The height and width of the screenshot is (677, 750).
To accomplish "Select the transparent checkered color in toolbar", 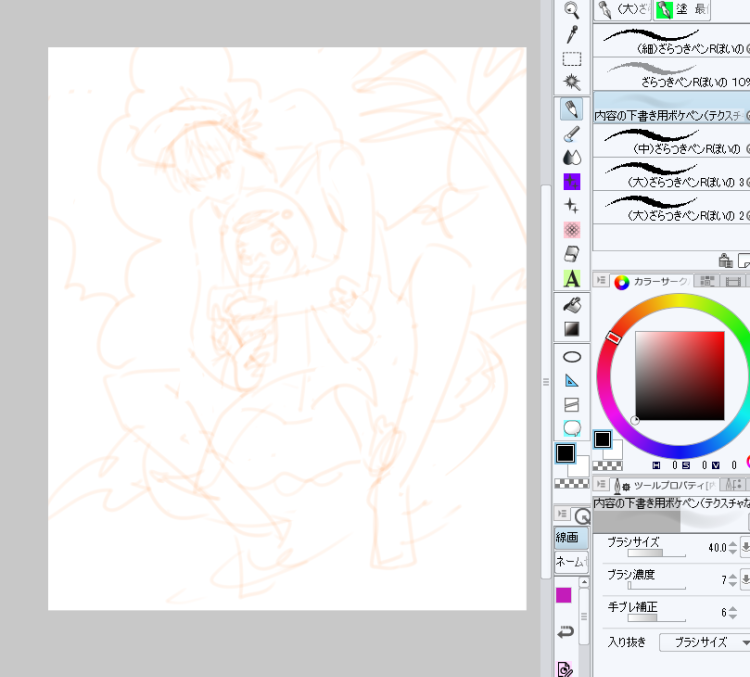I will coord(572,484).
